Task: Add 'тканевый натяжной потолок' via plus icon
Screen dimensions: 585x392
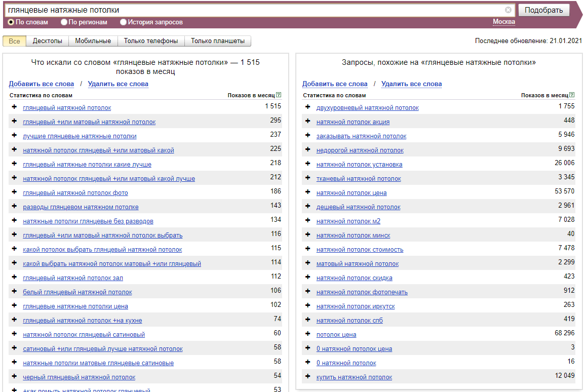Action: pyautogui.click(x=308, y=178)
